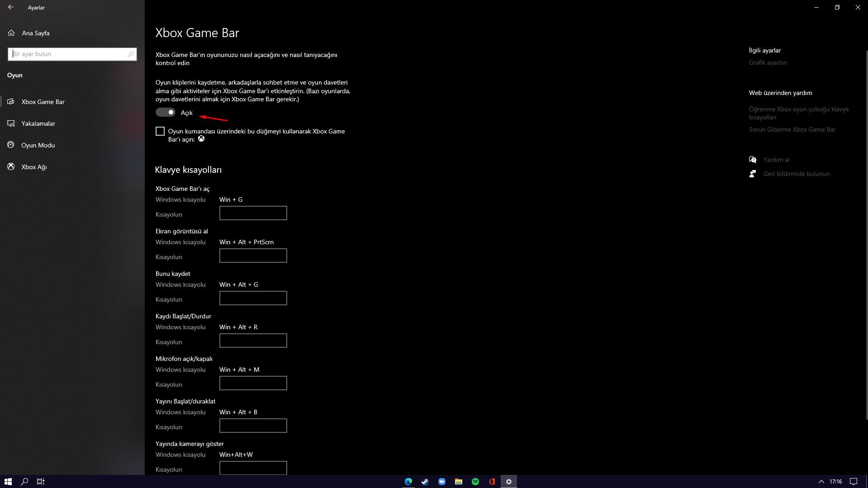Click the taskbar clock 17:16
Screen dimensions: 868x488
(836, 482)
